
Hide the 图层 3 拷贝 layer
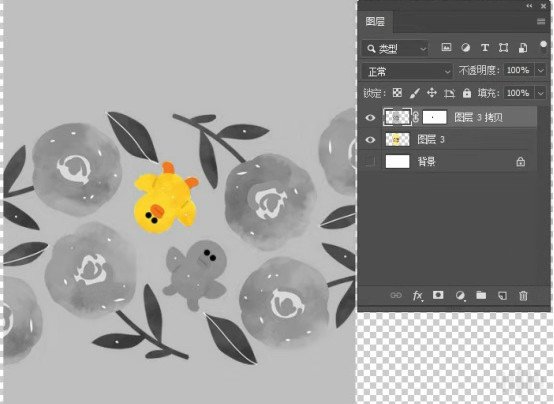[x=370, y=117]
